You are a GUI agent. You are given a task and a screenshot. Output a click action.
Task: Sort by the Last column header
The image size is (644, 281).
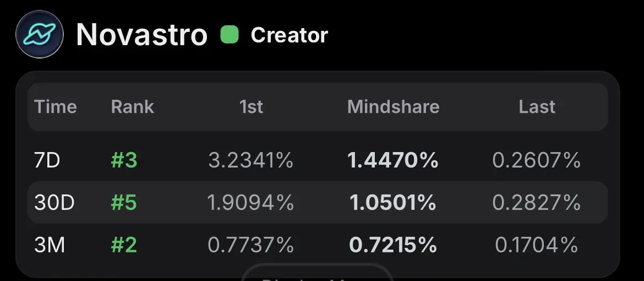click(537, 107)
